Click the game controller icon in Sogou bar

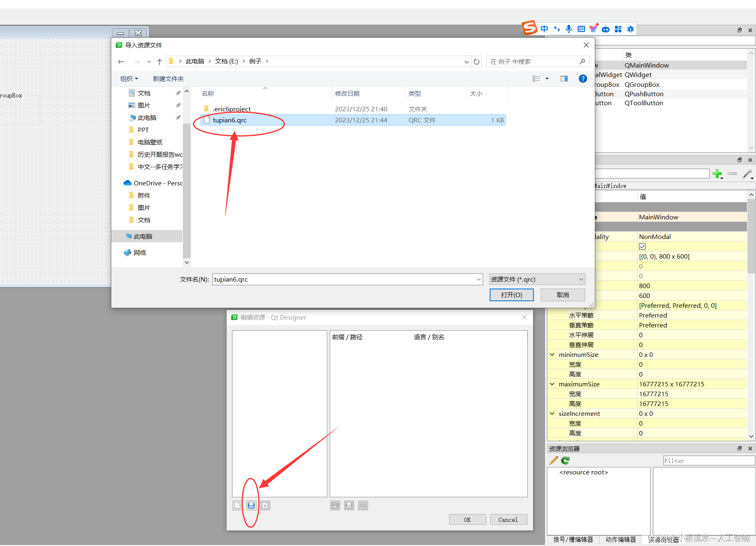tap(606, 29)
